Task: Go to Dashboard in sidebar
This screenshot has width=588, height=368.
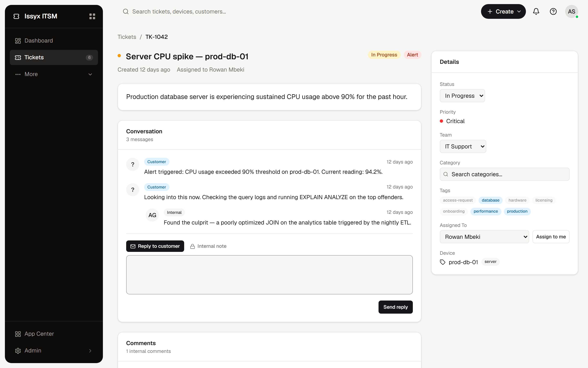Action: tap(54, 41)
